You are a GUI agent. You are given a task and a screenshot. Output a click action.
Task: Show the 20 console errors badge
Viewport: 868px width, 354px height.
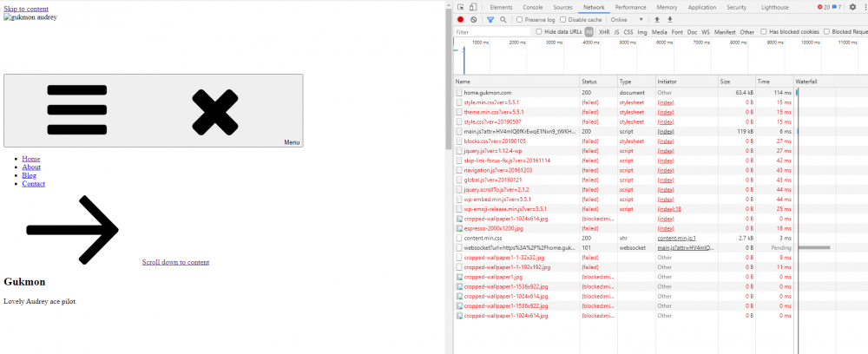coord(824,7)
